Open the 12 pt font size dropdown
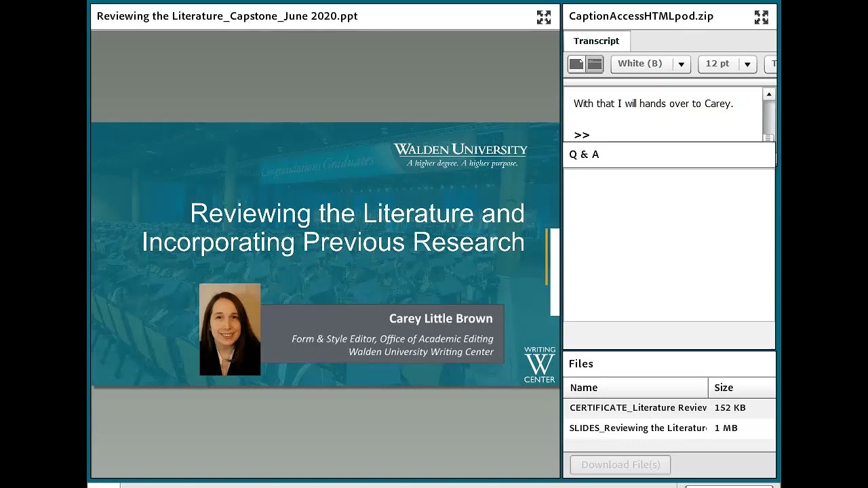Screen dimensions: 868x488 point(727,64)
